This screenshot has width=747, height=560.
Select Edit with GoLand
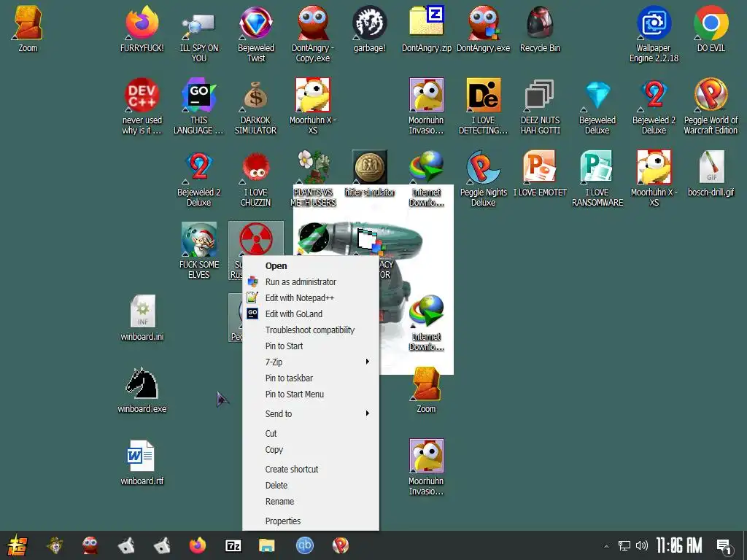pos(311,314)
